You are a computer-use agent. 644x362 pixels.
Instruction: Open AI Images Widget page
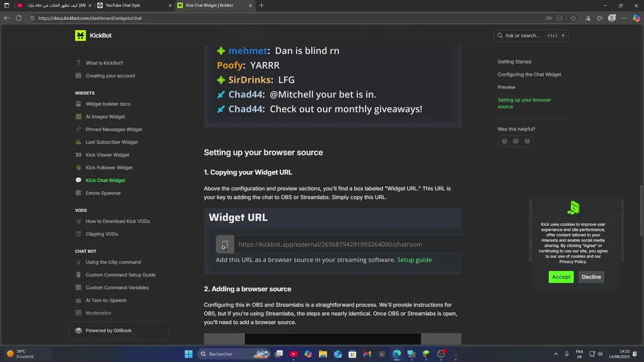[x=105, y=117]
